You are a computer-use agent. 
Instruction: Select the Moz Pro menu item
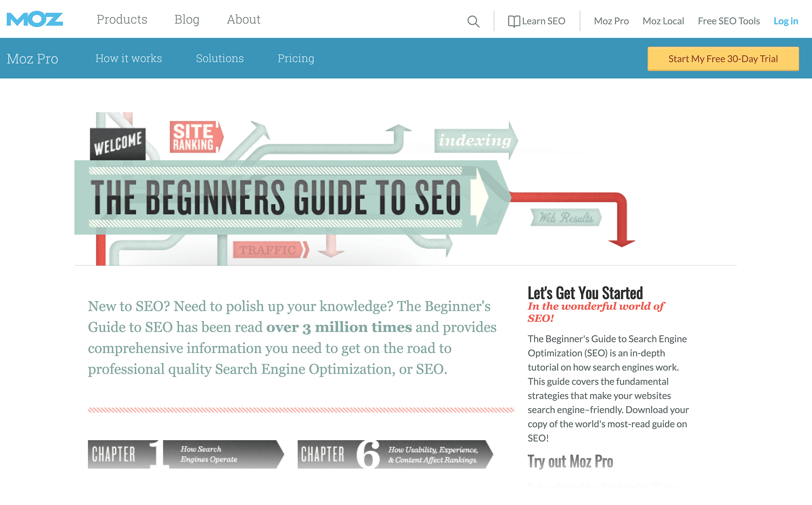click(611, 21)
